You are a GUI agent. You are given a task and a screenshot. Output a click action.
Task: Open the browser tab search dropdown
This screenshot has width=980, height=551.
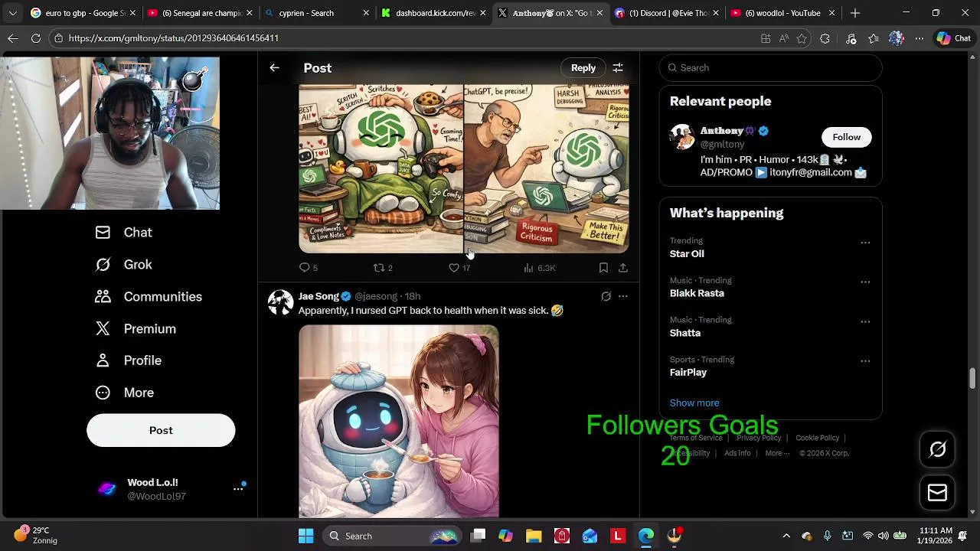tap(12, 13)
